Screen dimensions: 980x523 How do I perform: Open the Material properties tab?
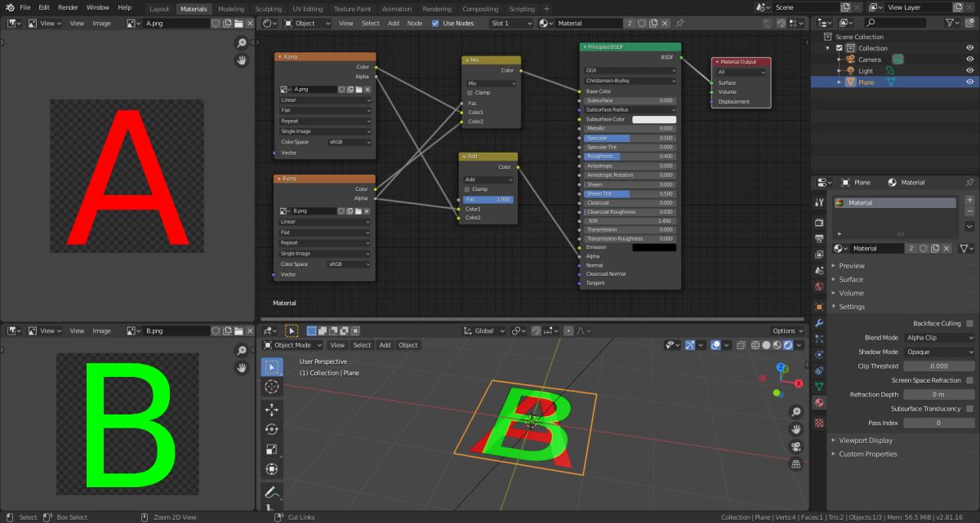click(x=819, y=403)
